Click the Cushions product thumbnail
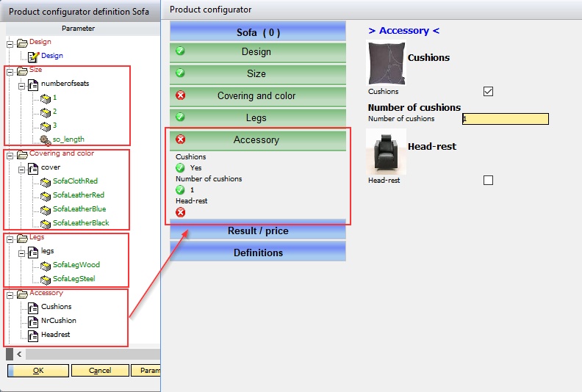Screen dimensions: 582x392 [x=386, y=64]
